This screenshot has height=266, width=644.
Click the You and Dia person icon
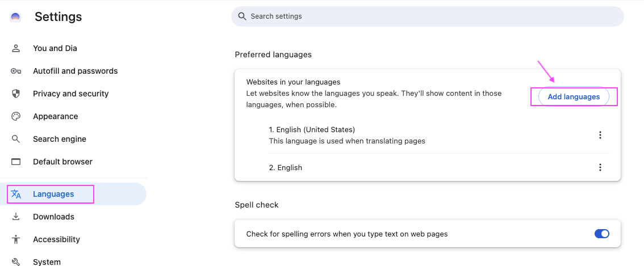tap(15, 48)
